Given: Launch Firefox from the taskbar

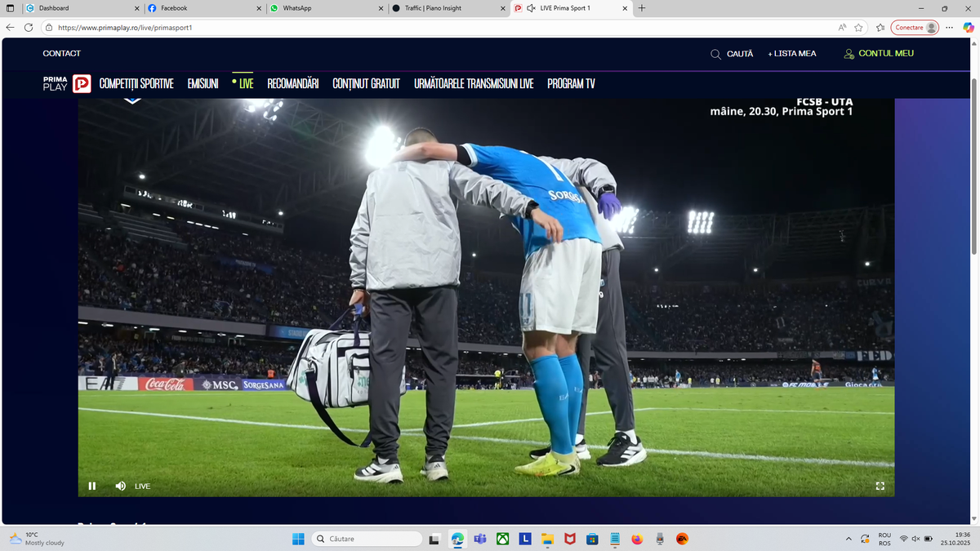Looking at the screenshot, I should (637, 538).
